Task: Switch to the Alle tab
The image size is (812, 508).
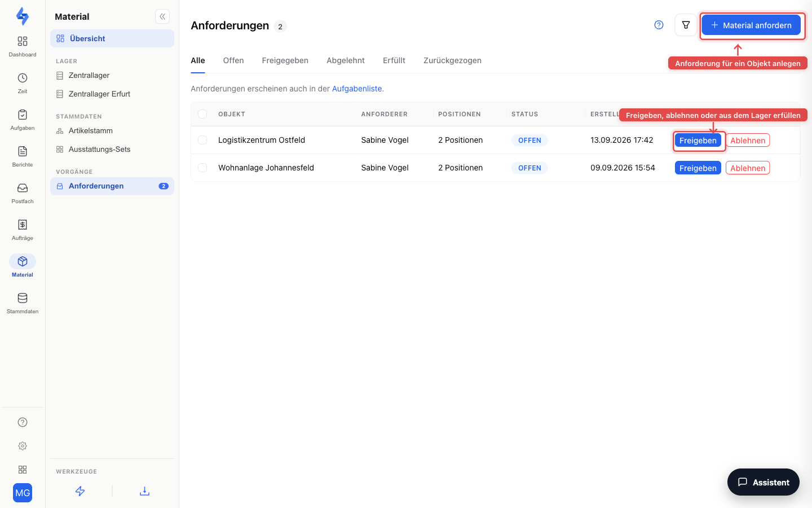Action: tap(198, 60)
